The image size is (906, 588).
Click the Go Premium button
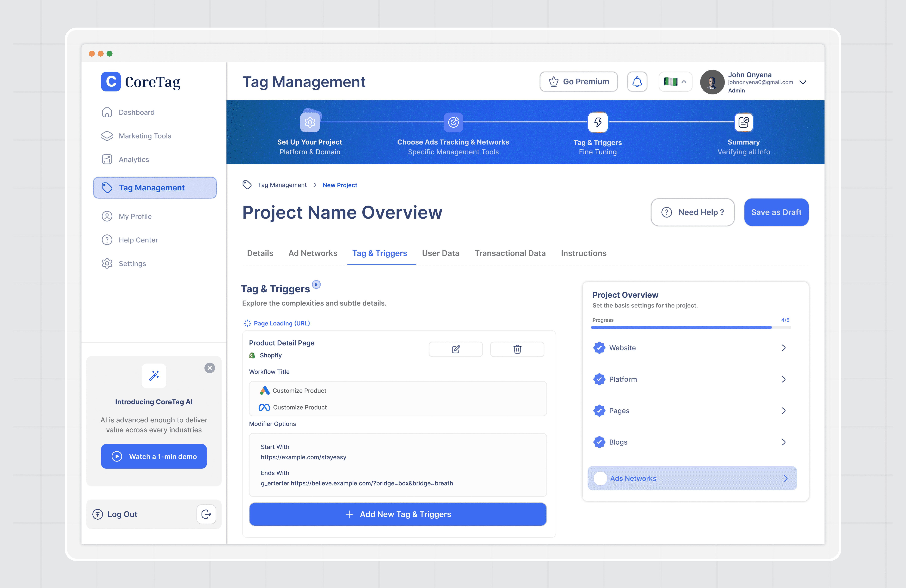[579, 82]
